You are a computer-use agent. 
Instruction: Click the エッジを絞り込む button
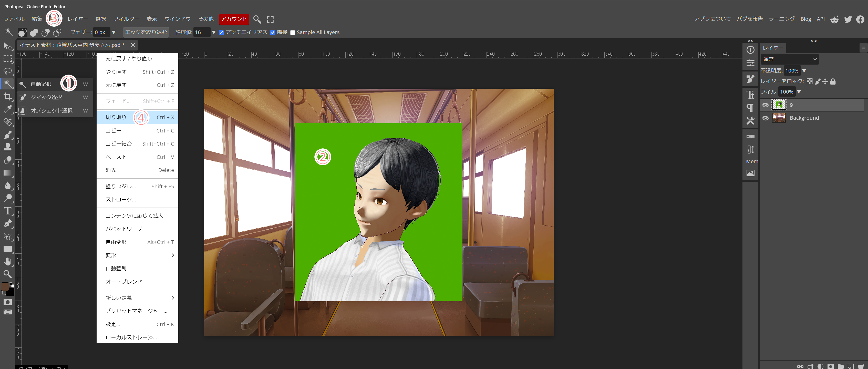[146, 32]
